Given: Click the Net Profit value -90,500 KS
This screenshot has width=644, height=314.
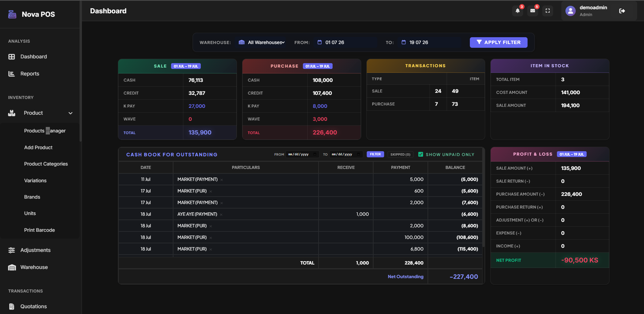Looking at the screenshot, I should tap(579, 260).
